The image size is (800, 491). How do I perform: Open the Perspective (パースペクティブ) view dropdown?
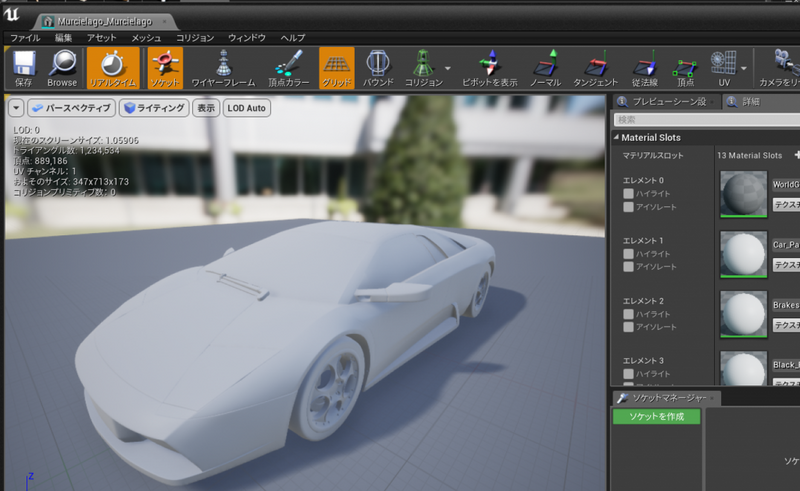pyautogui.click(x=71, y=108)
